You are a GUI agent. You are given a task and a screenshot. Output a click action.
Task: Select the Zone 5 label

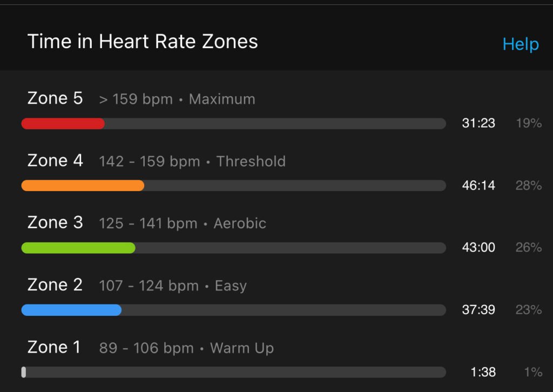click(55, 98)
